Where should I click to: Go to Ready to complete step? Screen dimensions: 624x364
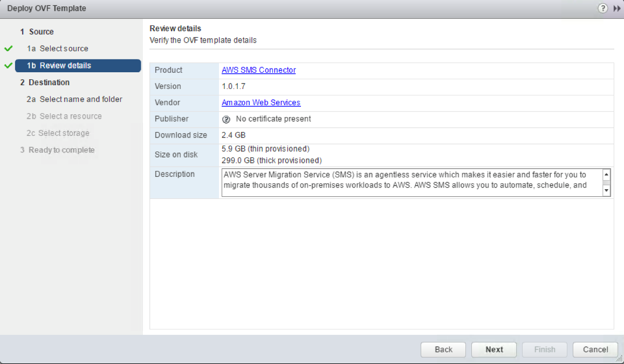click(61, 150)
